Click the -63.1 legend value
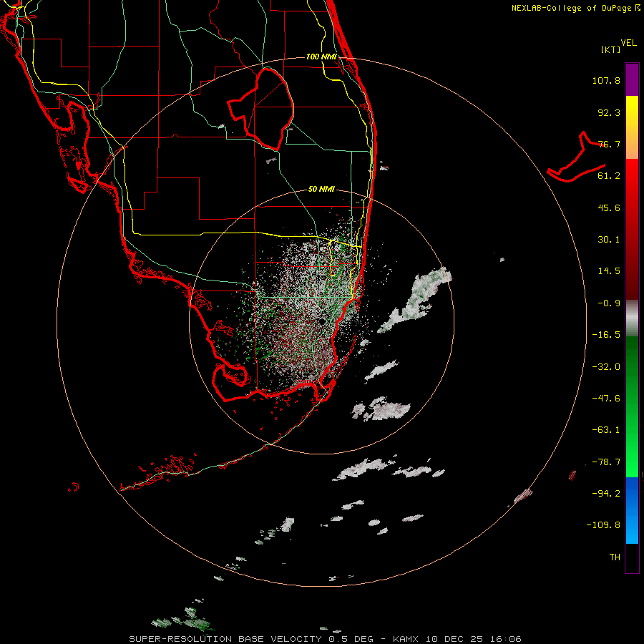This screenshot has width=644, height=644. pos(606,430)
